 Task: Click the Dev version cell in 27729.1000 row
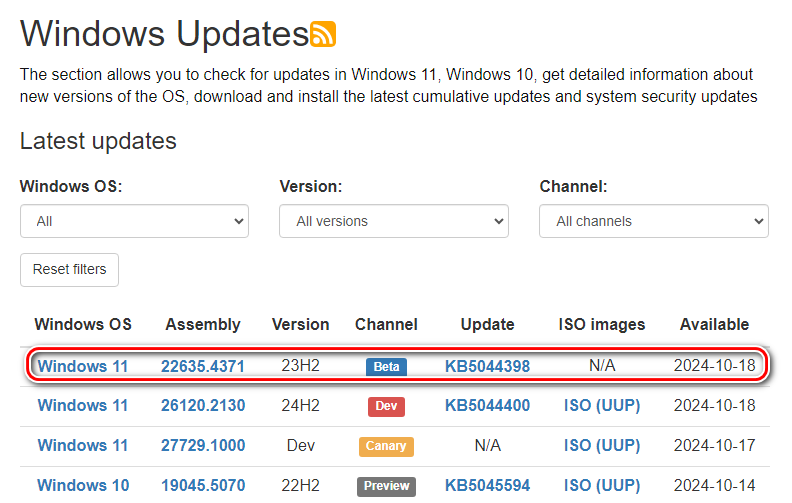(x=301, y=445)
